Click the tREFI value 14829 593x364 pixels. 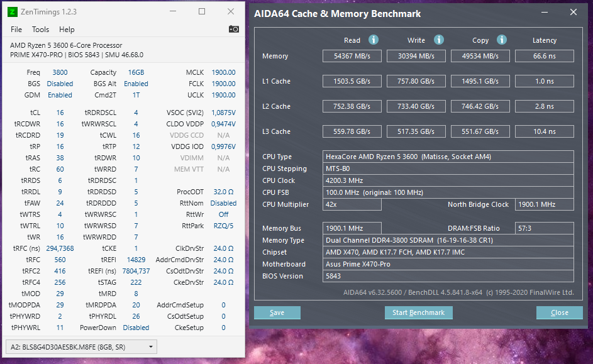[136, 260]
